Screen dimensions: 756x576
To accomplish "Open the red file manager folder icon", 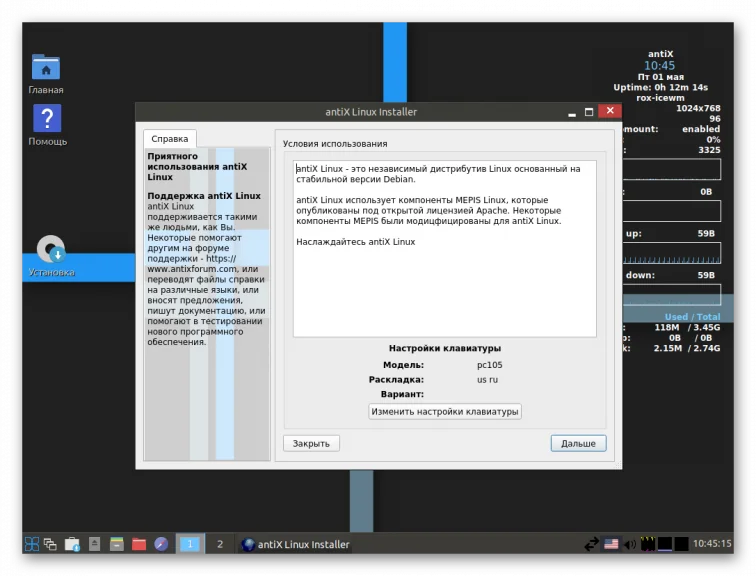I will point(139,544).
